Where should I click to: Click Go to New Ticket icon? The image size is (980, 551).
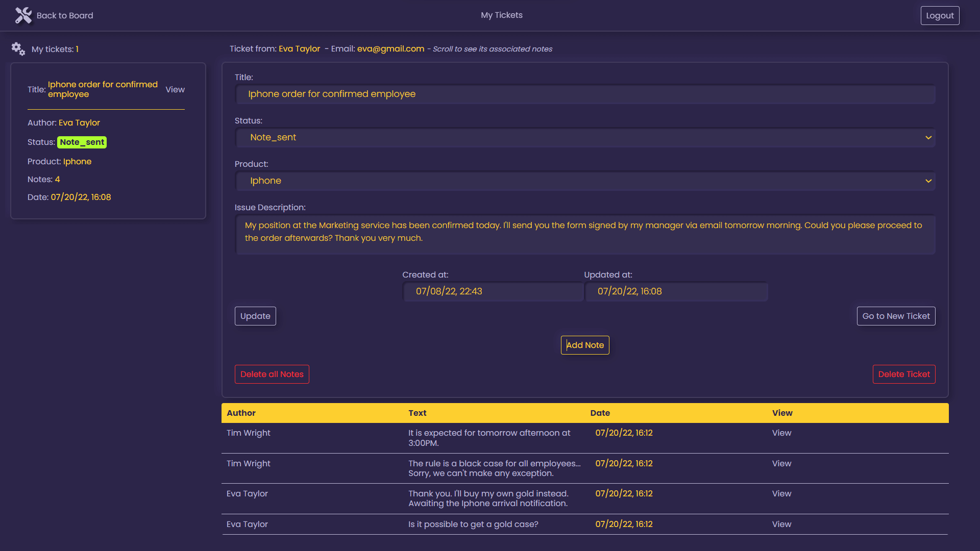coord(896,316)
